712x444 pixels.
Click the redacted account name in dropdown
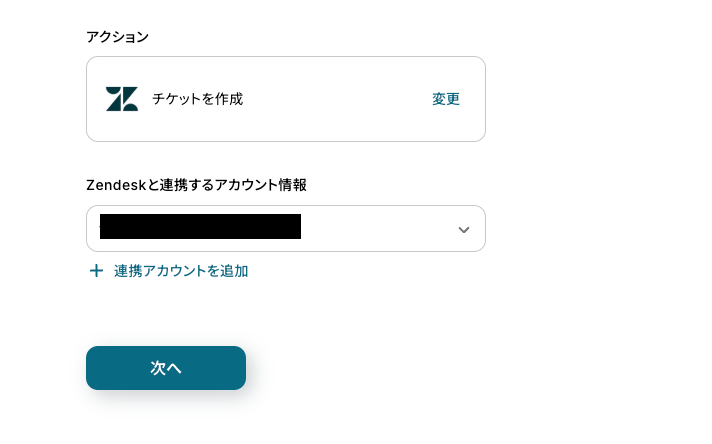200,227
